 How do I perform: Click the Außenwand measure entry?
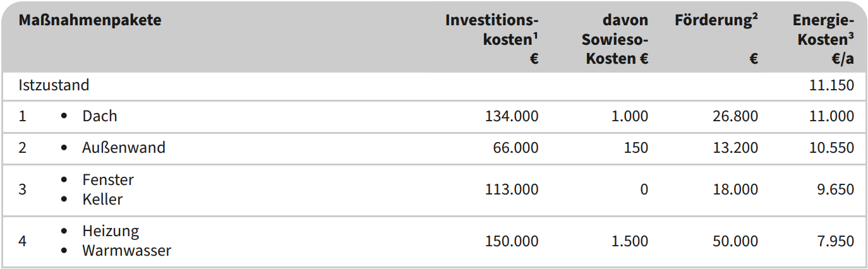point(124,148)
